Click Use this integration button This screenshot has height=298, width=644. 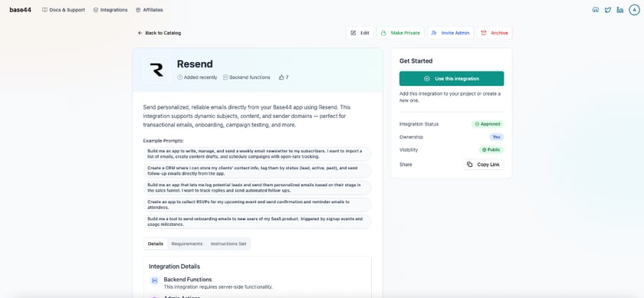[x=452, y=78]
